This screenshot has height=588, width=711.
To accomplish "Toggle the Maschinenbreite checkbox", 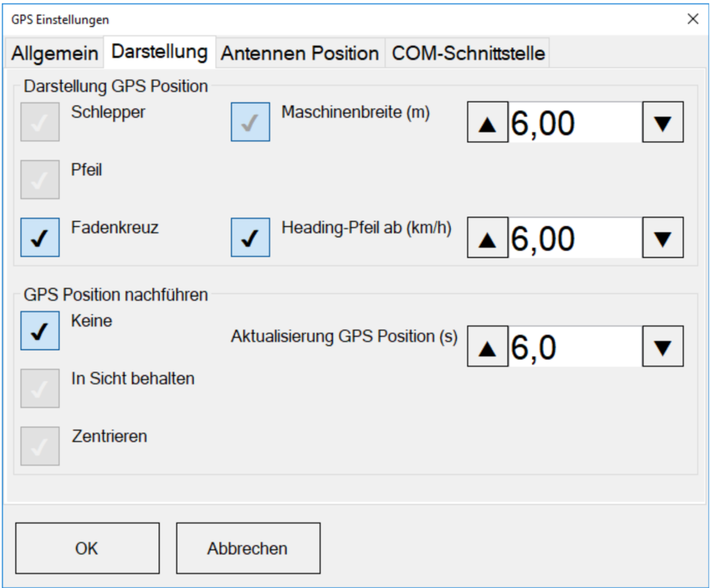I will [250, 122].
